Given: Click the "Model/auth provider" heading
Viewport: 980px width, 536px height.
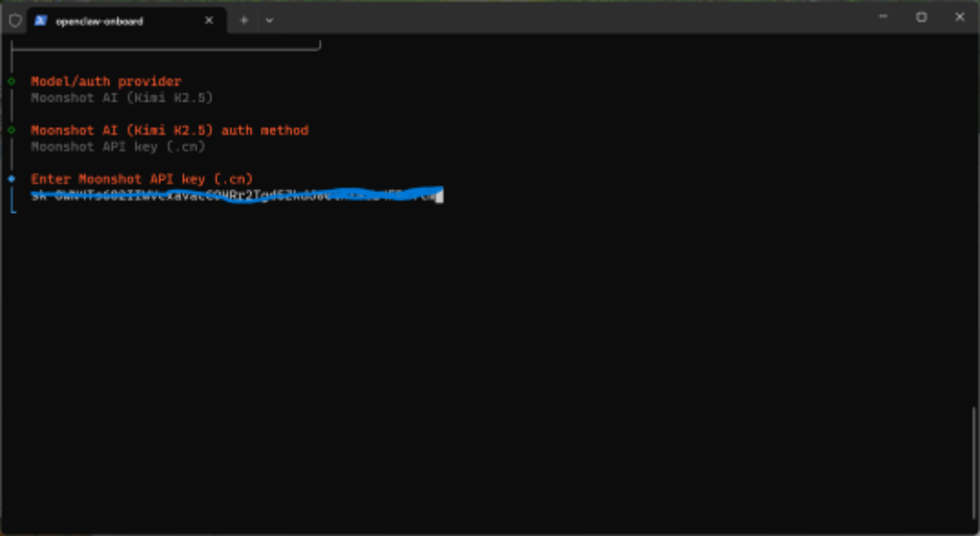Looking at the screenshot, I should 106,81.
